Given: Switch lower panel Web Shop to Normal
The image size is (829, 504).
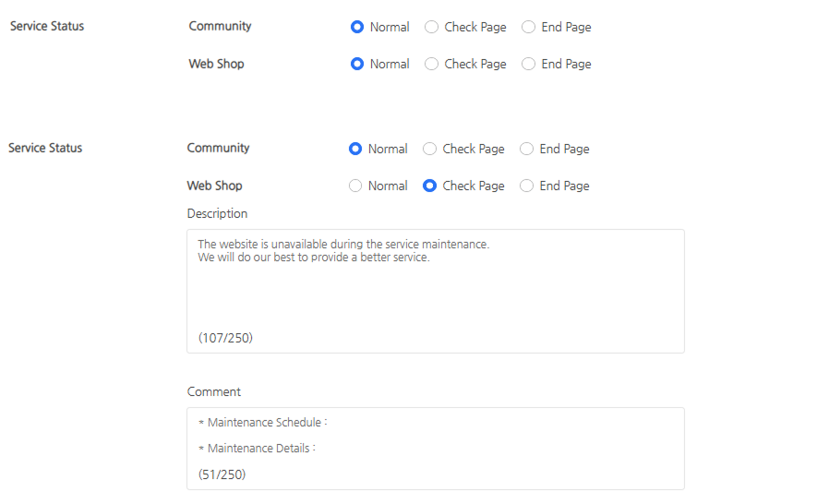Looking at the screenshot, I should (x=355, y=186).
